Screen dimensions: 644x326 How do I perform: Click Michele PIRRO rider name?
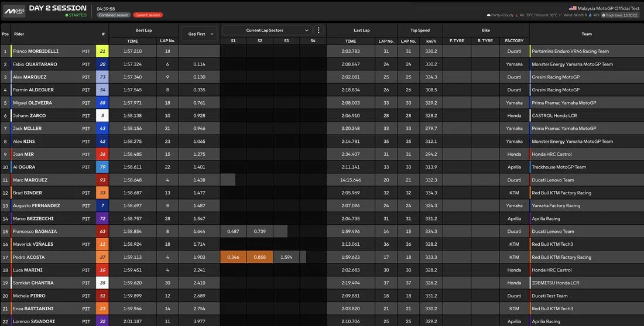click(x=29, y=296)
